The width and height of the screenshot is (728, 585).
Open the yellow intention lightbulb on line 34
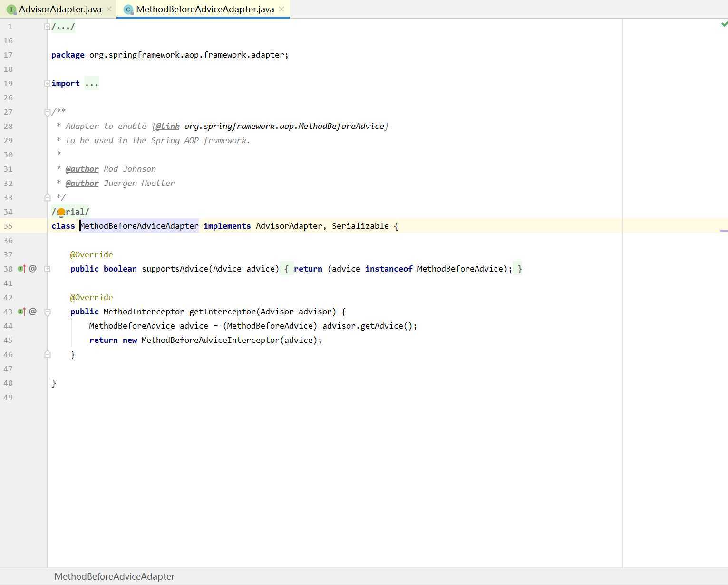coord(61,213)
